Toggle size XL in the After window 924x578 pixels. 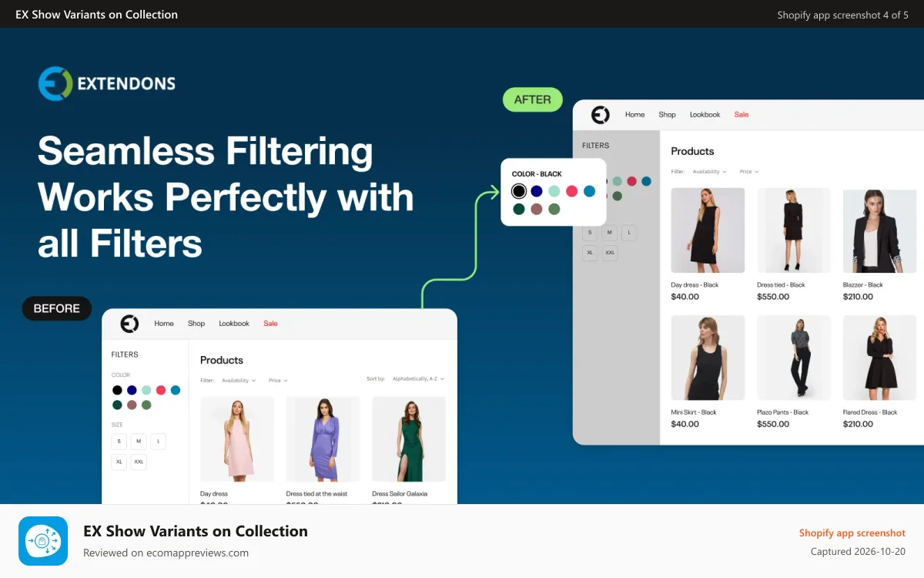click(590, 253)
